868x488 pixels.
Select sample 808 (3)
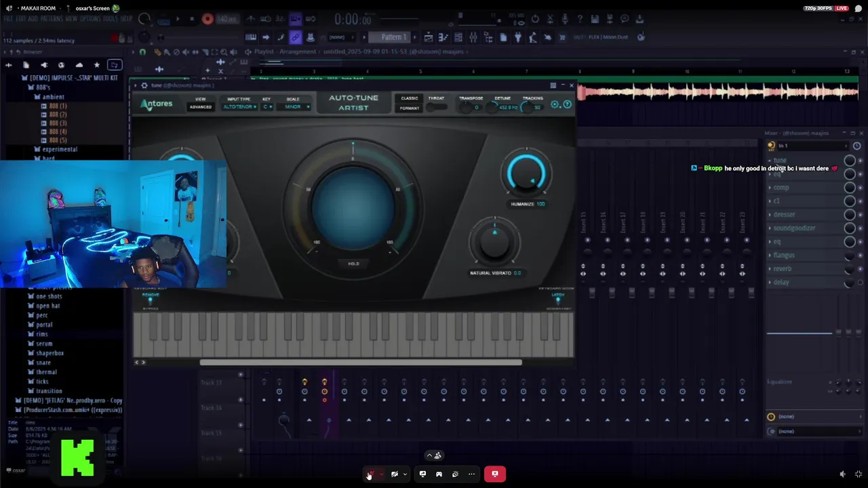click(x=54, y=123)
